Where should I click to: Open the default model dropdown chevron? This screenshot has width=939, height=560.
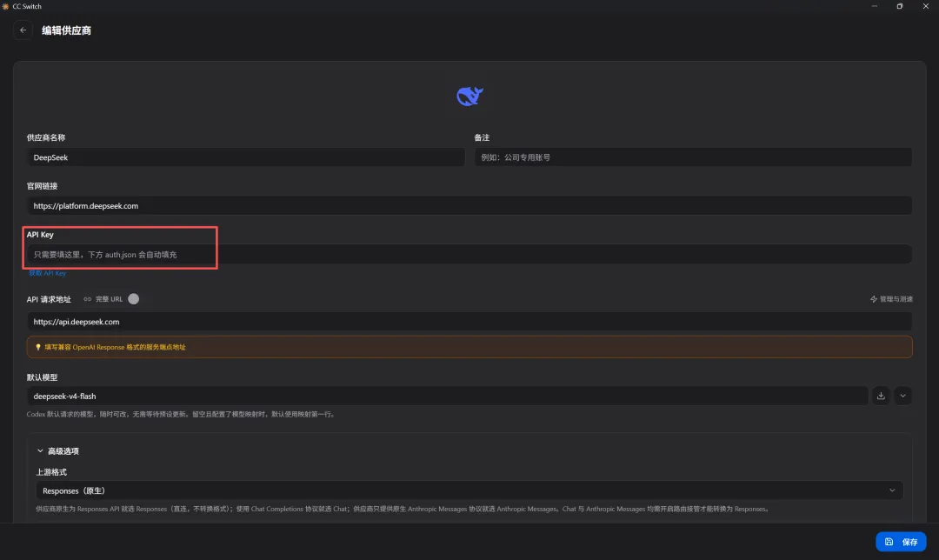pos(902,396)
